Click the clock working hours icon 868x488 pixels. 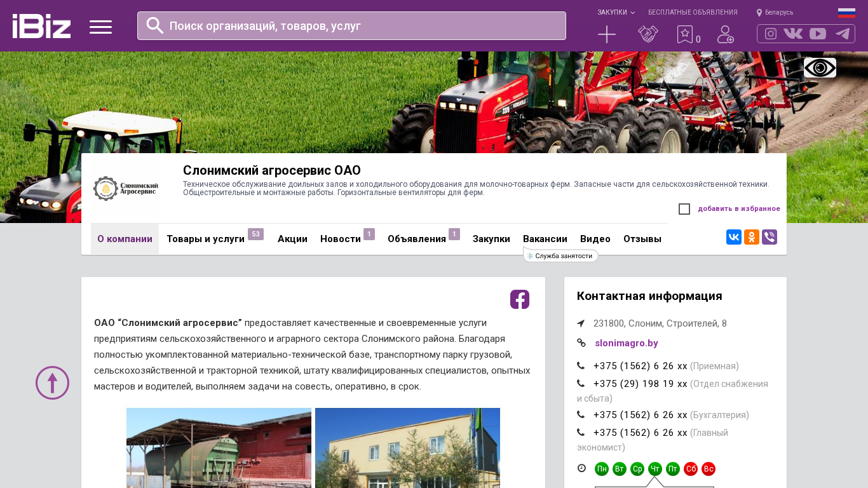point(581,468)
